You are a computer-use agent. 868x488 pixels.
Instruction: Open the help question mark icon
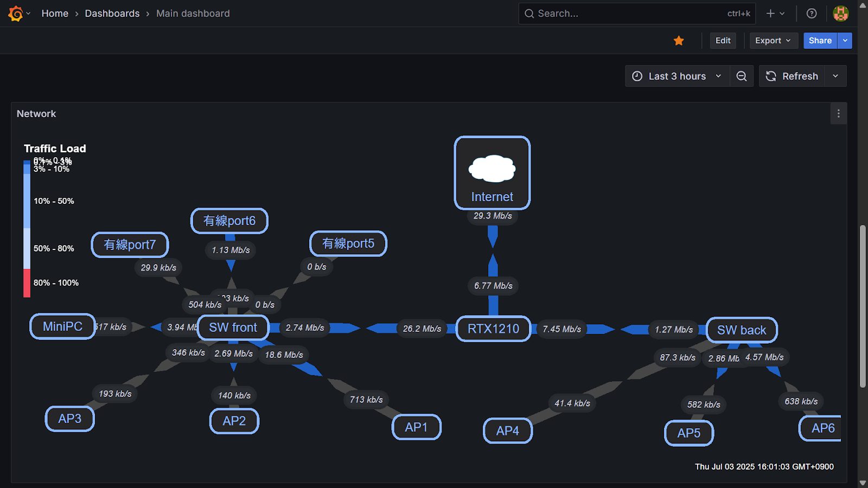[x=812, y=14]
